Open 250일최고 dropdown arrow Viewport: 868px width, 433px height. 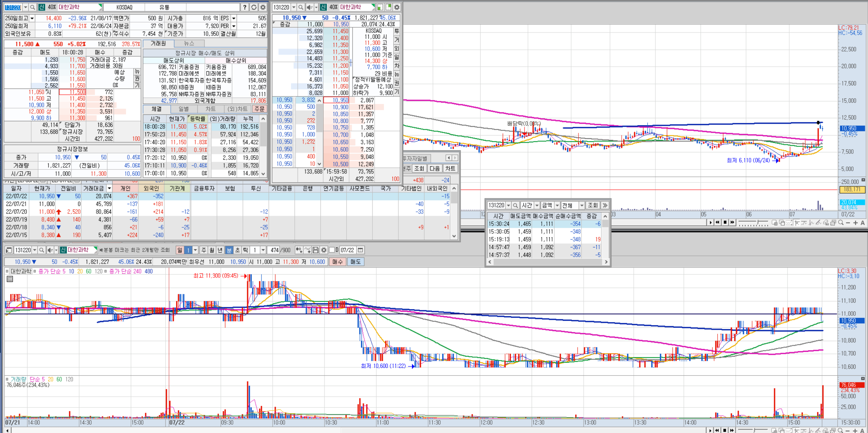32,18
